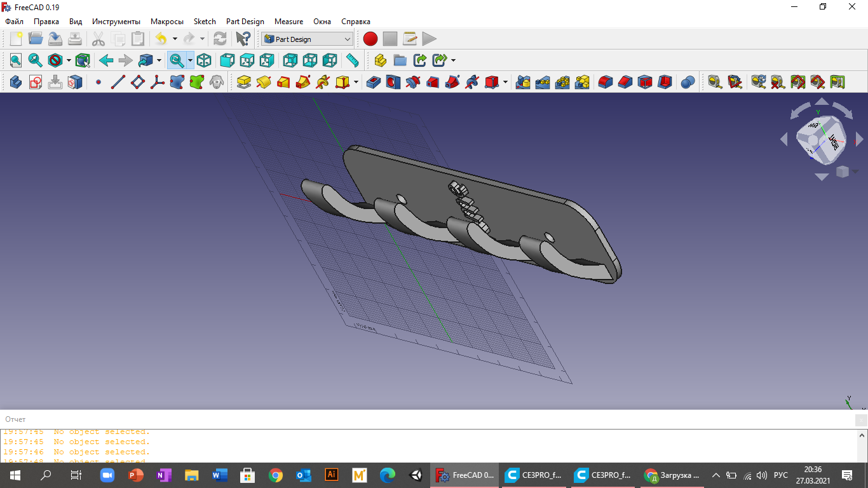
Task: Open the Макросы menu
Action: (166, 22)
